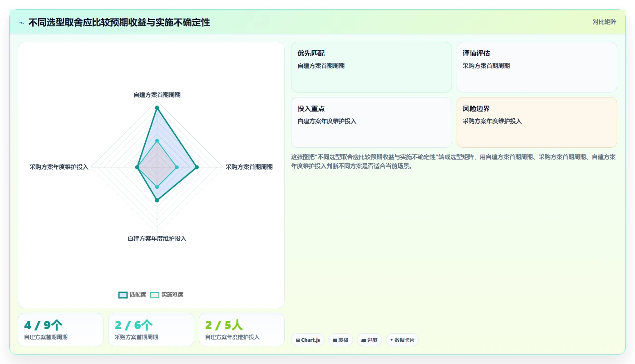Click the radar axis label 采购方案年度维护投入

[x=59, y=167]
